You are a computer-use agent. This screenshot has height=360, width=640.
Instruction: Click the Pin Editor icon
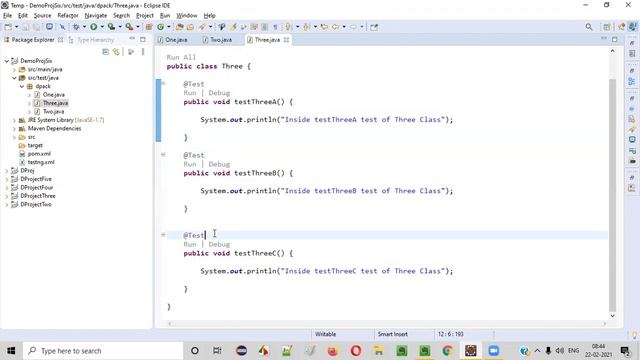374,27
